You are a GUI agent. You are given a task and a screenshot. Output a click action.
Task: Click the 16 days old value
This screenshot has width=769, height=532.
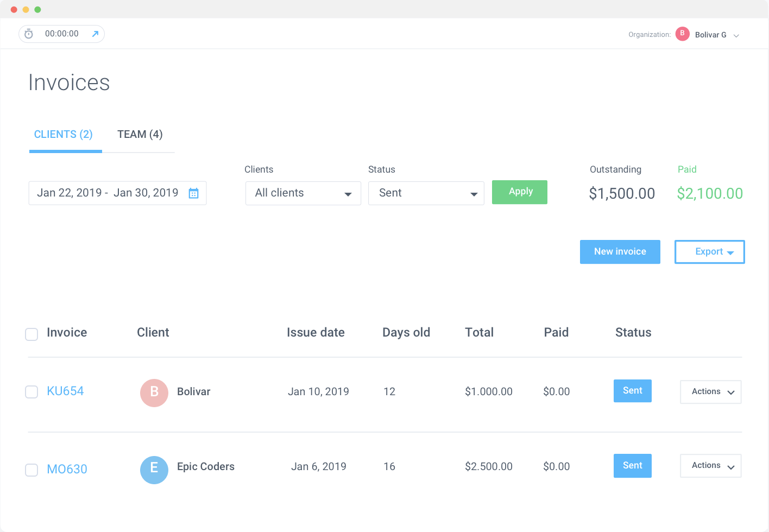(x=389, y=467)
